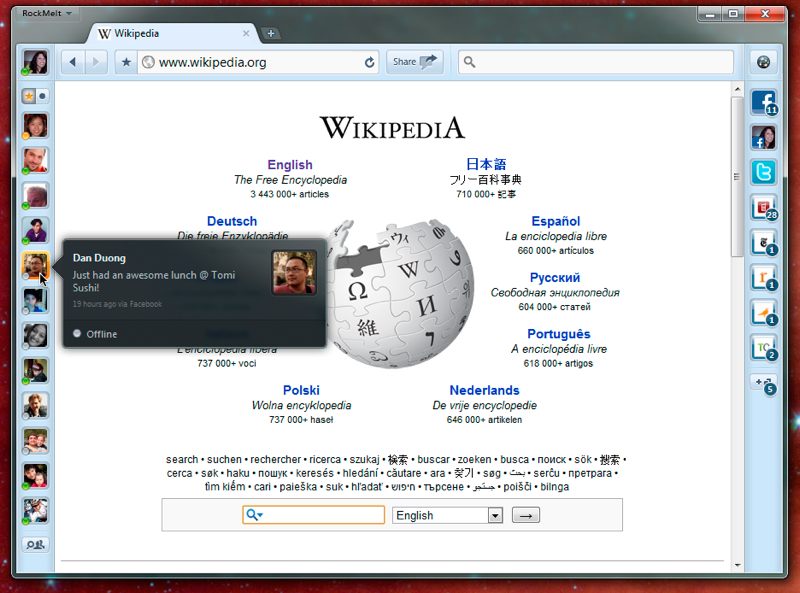Open the English Wikipedia link

coord(290,165)
